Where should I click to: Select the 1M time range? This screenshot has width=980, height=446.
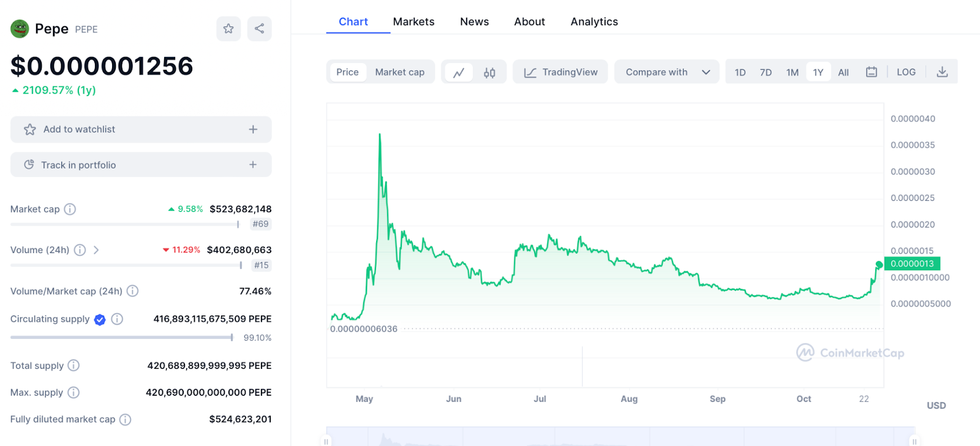[x=793, y=72]
